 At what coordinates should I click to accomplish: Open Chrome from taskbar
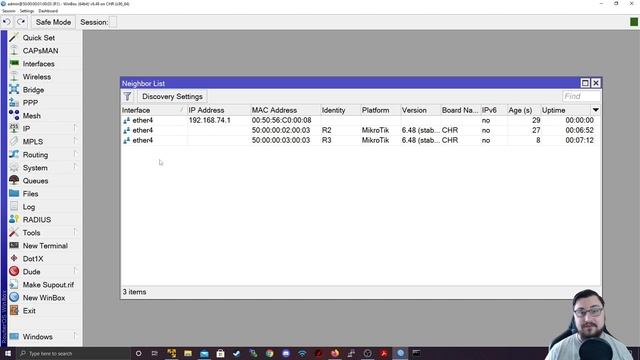[x=269, y=353]
